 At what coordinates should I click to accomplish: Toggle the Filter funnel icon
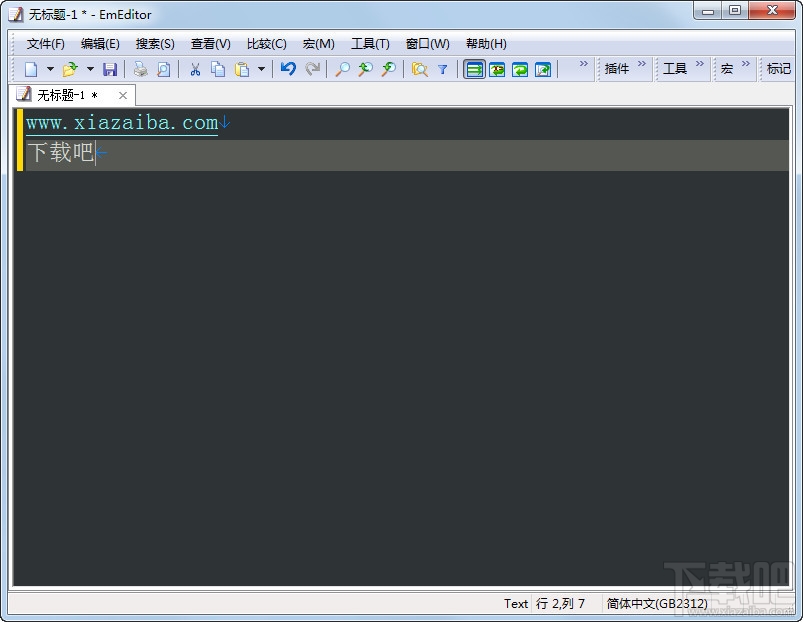point(442,69)
